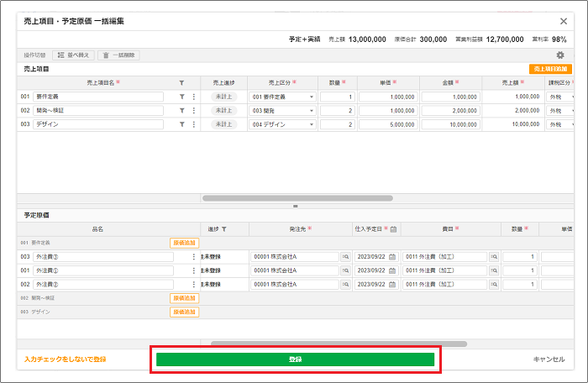Open the 001 要件定義 sales category dropdown
Image resolution: width=588 pixels, height=383 pixels.
pyautogui.click(x=282, y=97)
